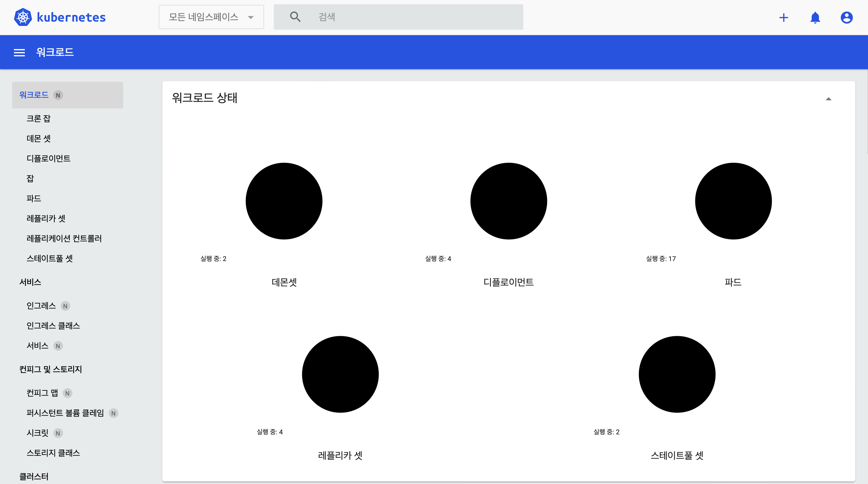Open 레플리카 셋 in the sidebar
The image size is (868, 484).
point(46,218)
